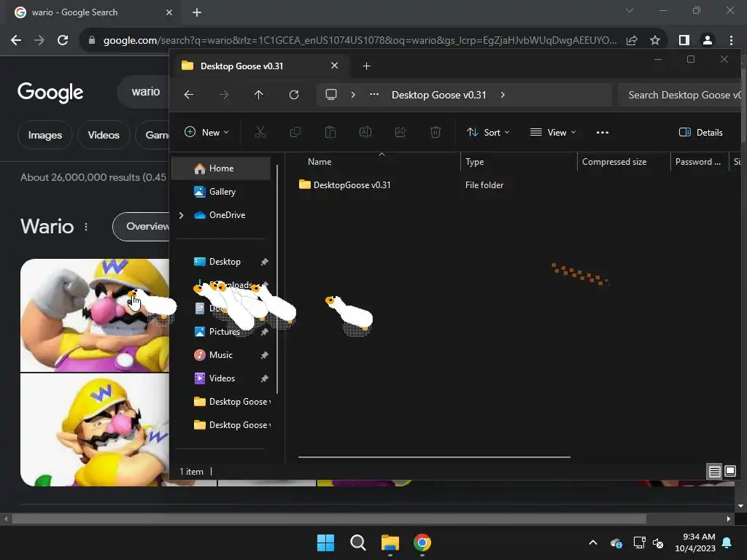747x560 pixels.
Task: Open the wario - Google Search tab
Action: click(93, 12)
